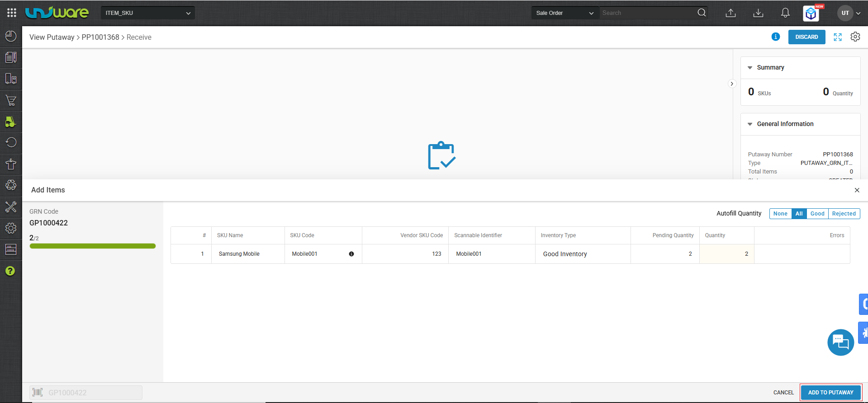Screen dimensions: 868x403
Task: Go to View Putaway breadcrumb
Action: [52, 37]
